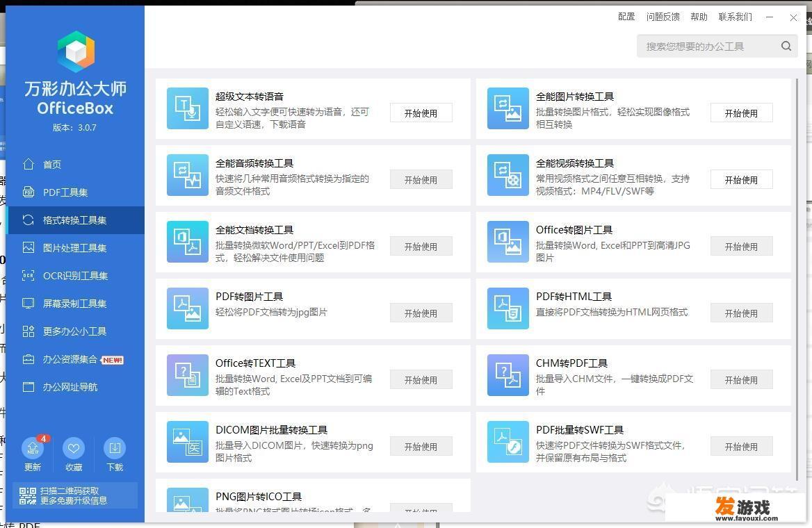812x528 pixels.
Task: Open 配置 in the top bar
Action: (x=626, y=17)
